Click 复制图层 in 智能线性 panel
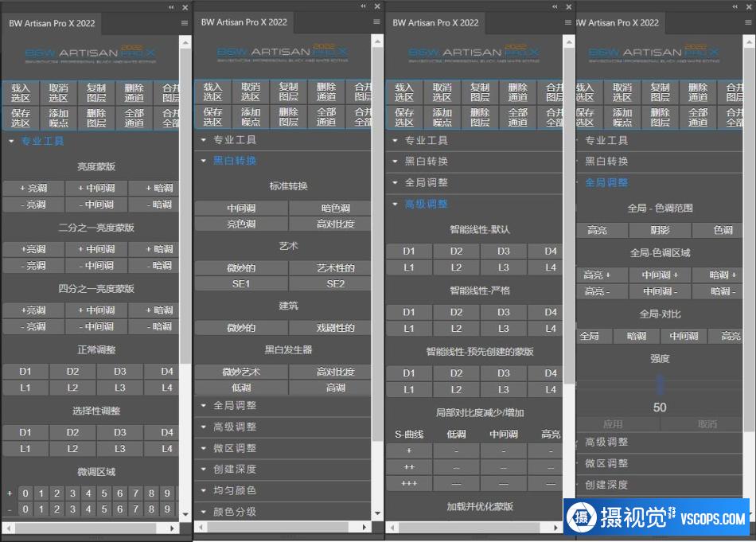 coord(480,92)
